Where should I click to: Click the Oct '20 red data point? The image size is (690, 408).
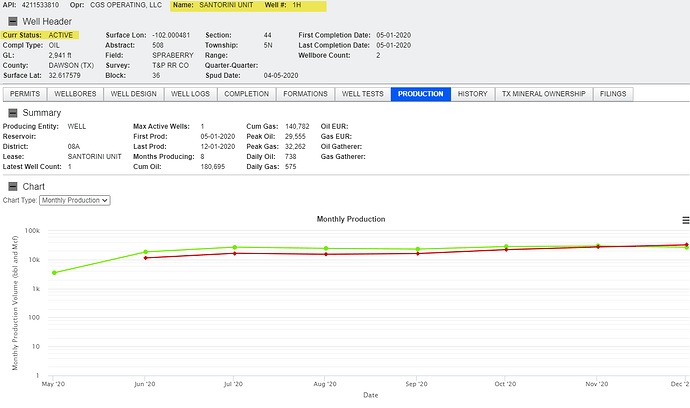506,250
